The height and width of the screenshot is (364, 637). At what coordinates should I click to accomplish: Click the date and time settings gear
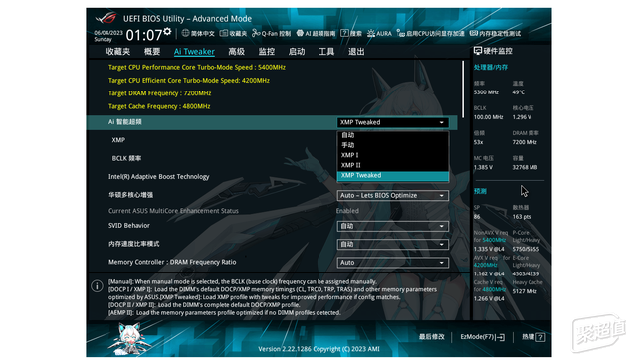click(167, 31)
